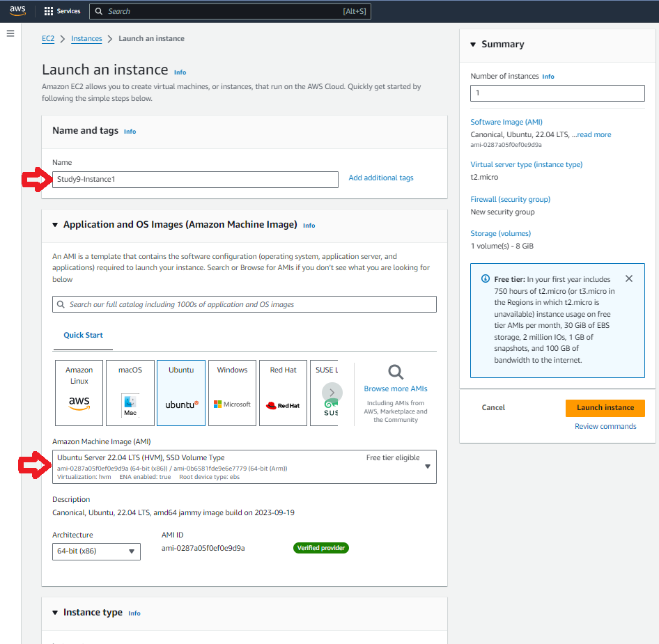Click Info link next to Number of instances
The image size is (659, 644).
pos(548,77)
